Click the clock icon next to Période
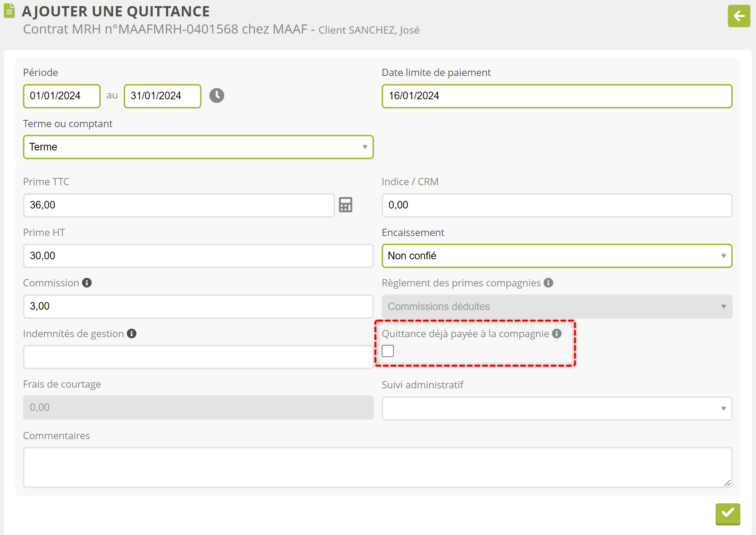756x535 pixels. pyautogui.click(x=216, y=95)
